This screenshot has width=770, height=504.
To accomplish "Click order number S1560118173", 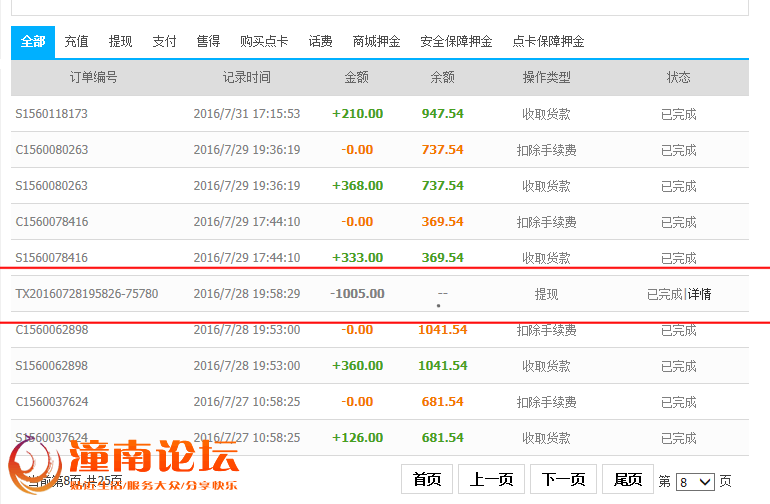I will coord(52,114).
